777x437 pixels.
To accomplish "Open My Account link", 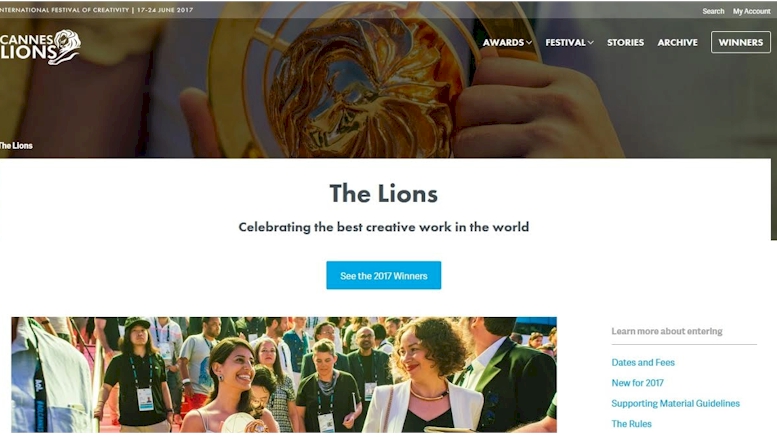I will [752, 11].
